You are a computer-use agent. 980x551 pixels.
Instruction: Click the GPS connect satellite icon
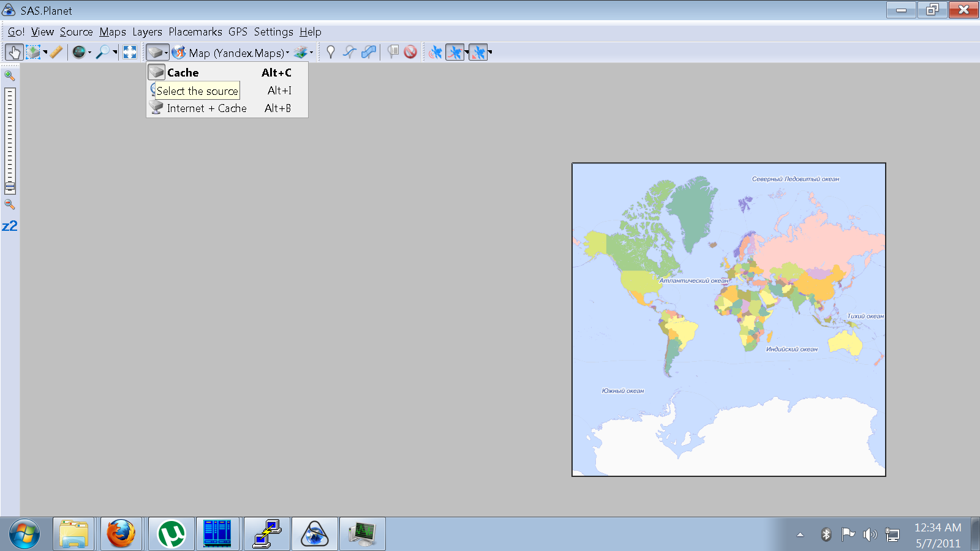(435, 53)
